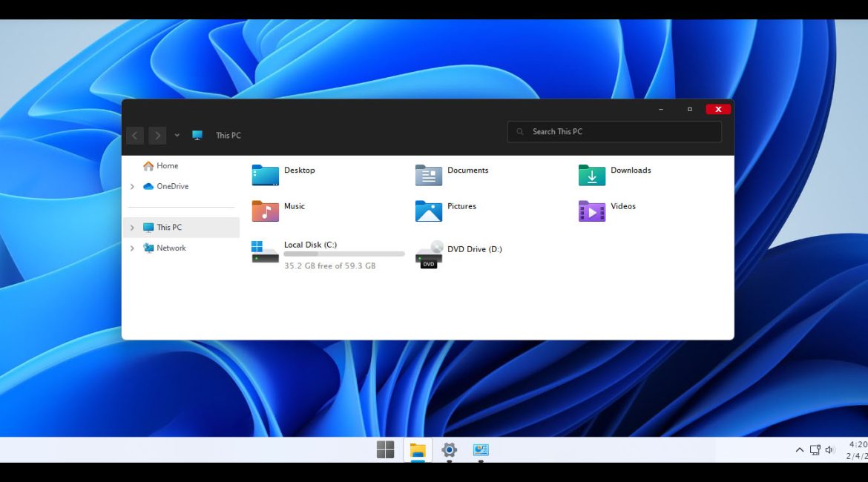Click the 'Desktop' folder label
The image size is (868, 482).
[300, 170]
